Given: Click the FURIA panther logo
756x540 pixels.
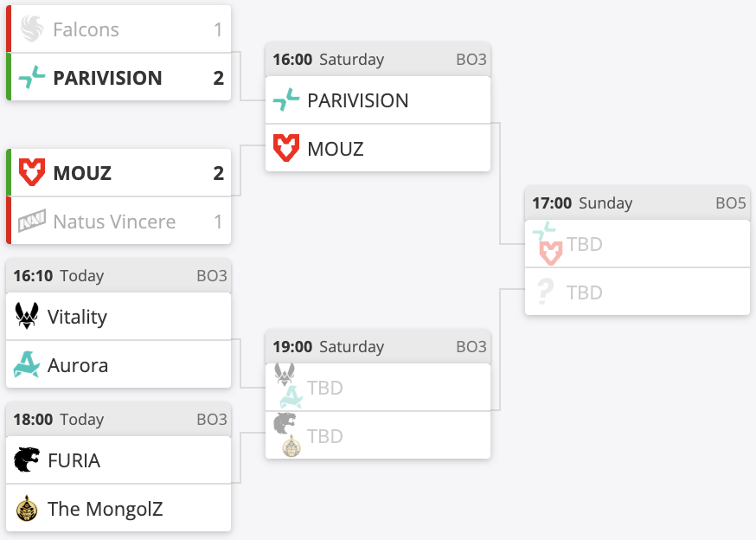Looking at the screenshot, I should (x=27, y=460).
